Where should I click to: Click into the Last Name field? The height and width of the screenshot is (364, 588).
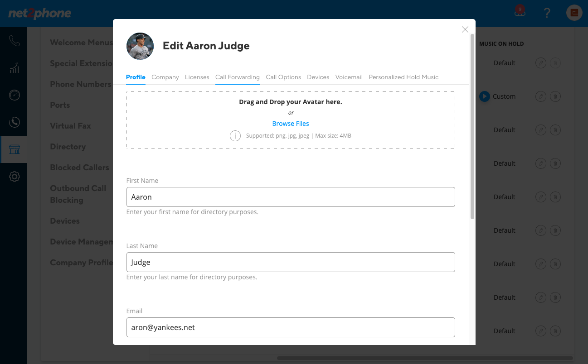(291, 262)
